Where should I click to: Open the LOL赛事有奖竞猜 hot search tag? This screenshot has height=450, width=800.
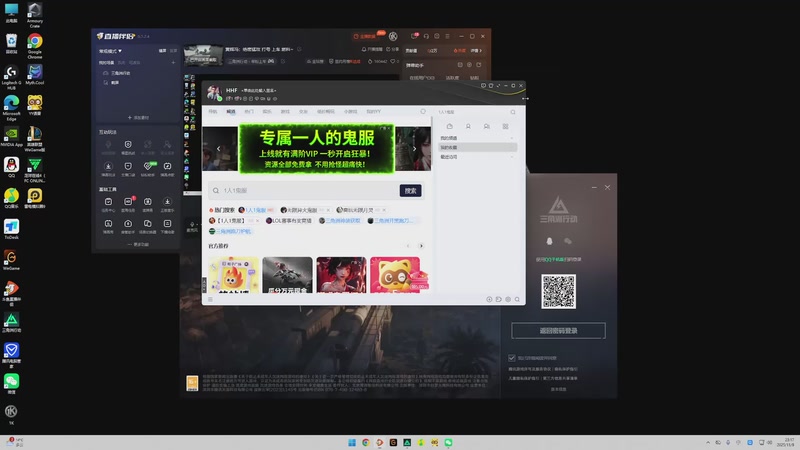click(288, 220)
